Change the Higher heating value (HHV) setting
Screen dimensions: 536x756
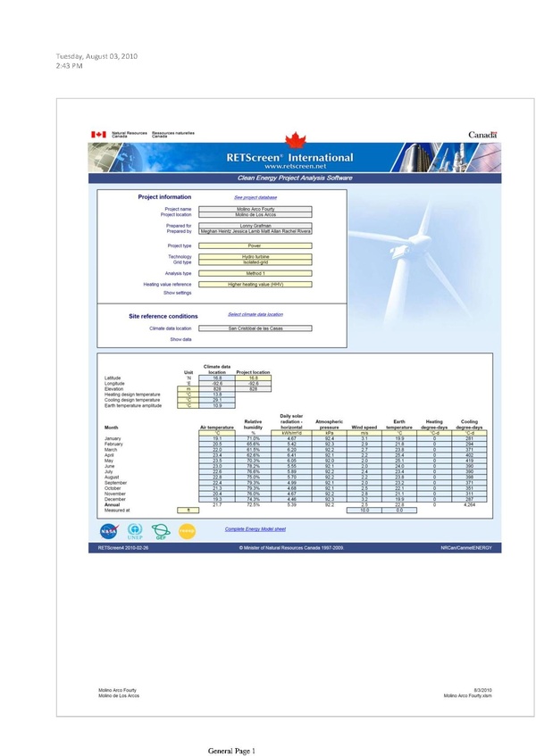(x=255, y=285)
